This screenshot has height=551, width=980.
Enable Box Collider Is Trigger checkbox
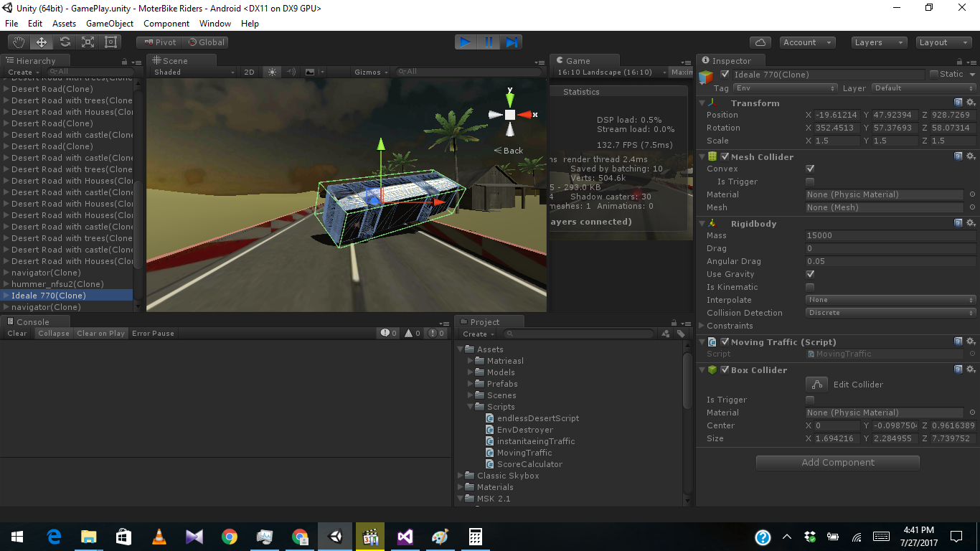pos(810,400)
